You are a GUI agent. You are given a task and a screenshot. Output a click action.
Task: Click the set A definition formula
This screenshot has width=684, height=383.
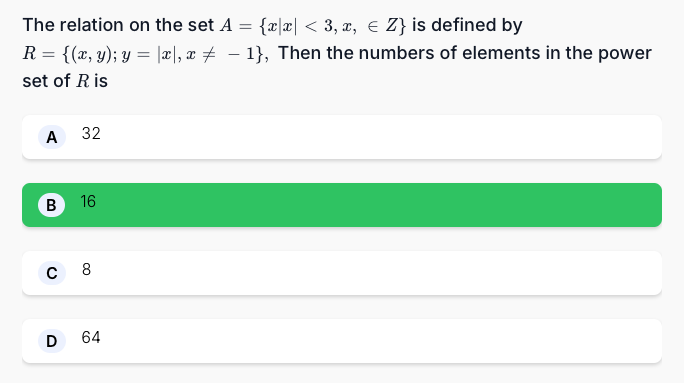point(313,26)
